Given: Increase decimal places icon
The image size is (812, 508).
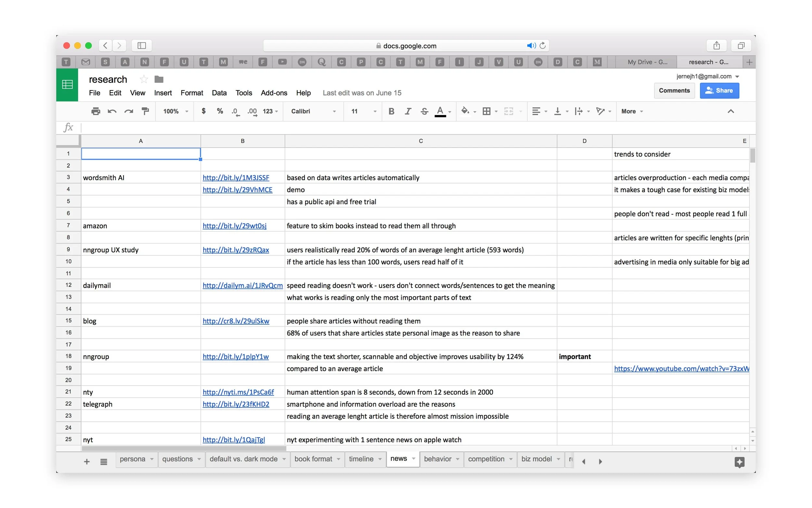Looking at the screenshot, I should tap(252, 111).
